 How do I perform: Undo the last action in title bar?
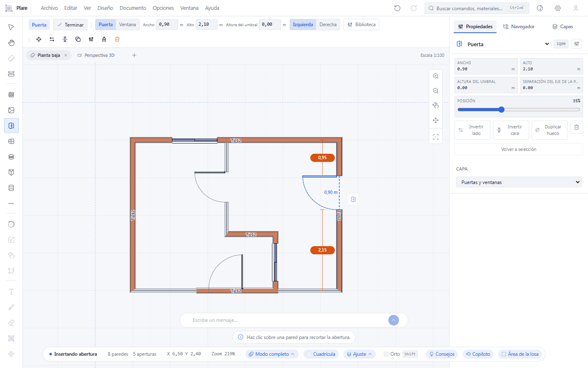(397, 8)
